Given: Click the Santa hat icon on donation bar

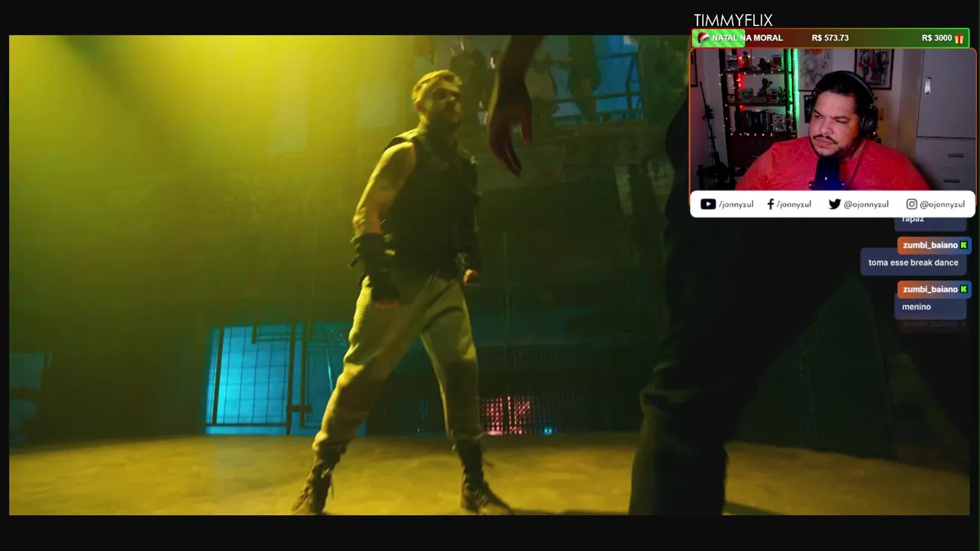Looking at the screenshot, I should 703,38.
